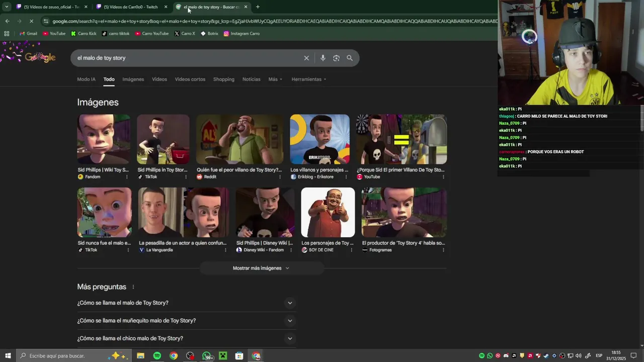Open the Windows notification center
Viewport: 644px width, 362px height.
[x=633, y=356]
